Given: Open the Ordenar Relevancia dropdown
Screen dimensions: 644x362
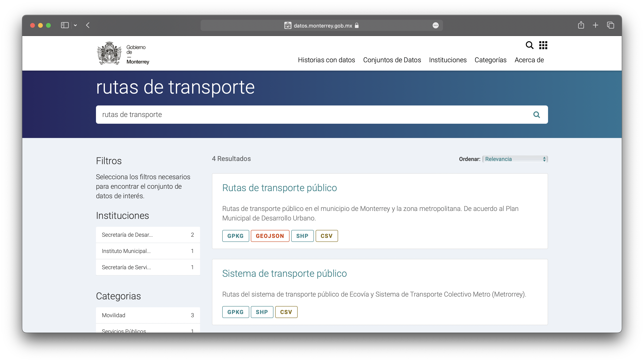Looking at the screenshot, I should click(515, 159).
